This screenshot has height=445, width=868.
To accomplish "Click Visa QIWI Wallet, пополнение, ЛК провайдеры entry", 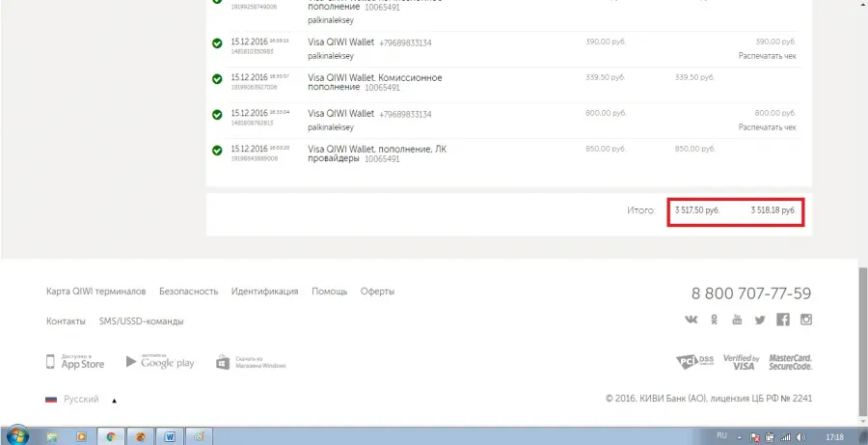I will [x=377, y=153].
